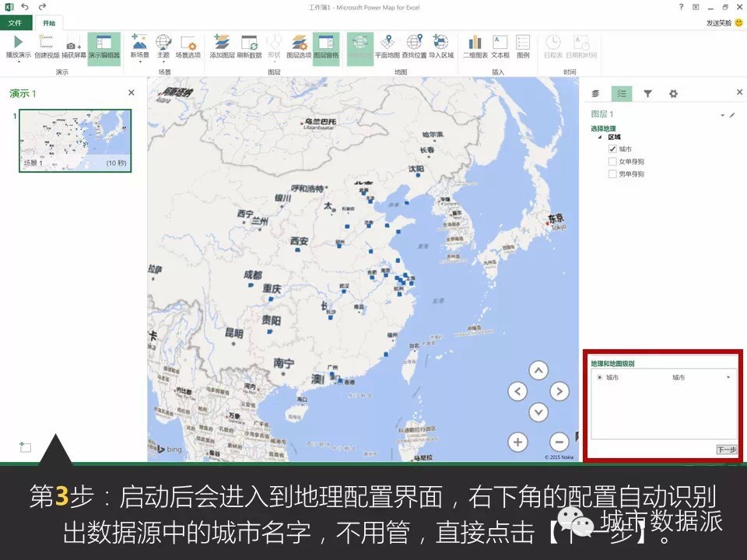Open the 文件 file tab

click(x=16, y=23)
